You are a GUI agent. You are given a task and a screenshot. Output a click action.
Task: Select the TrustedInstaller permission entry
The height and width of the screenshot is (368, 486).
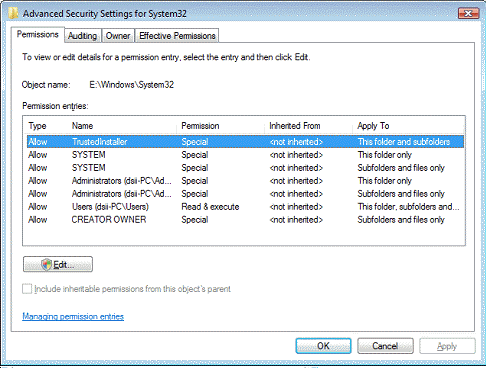click(245, 142)
